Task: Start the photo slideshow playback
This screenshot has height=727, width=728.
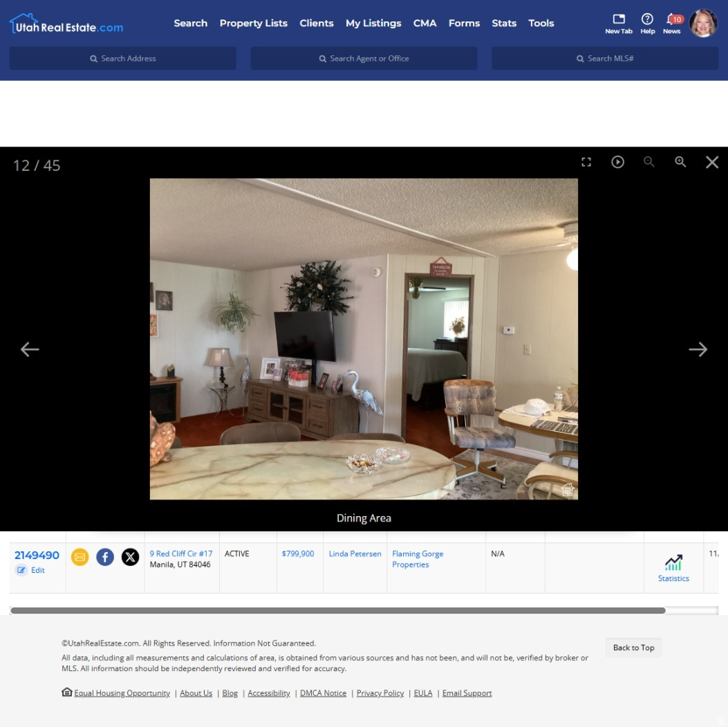Action: tap(617, 161)
